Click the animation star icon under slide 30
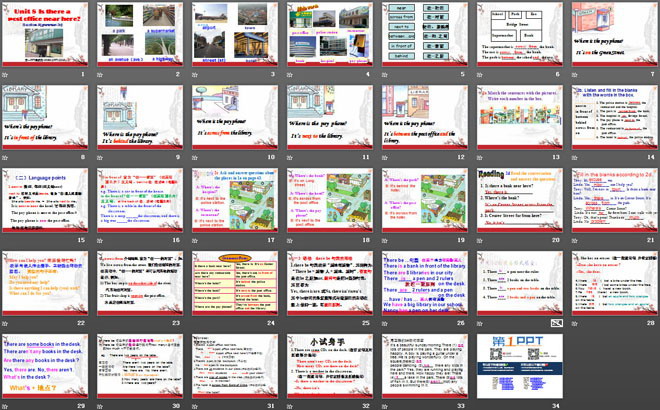 (x=100, y=406)
